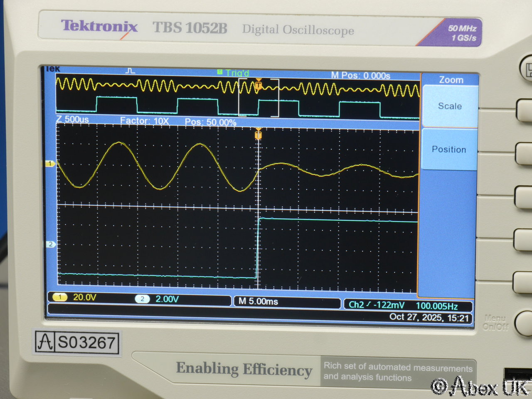
Task: Click the cyan channel 2 ground marker
Action: 50,244
